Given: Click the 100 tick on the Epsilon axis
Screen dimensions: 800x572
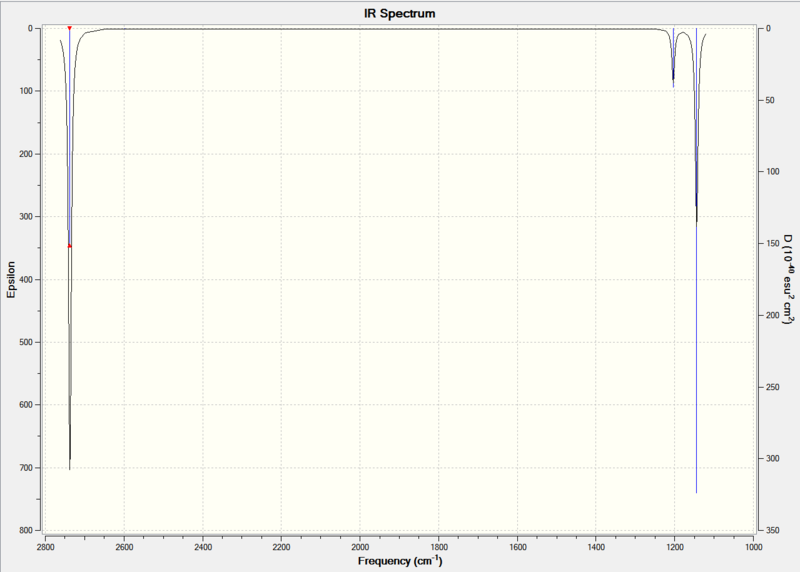Looking at the screenshot, I should coord(27,91).
